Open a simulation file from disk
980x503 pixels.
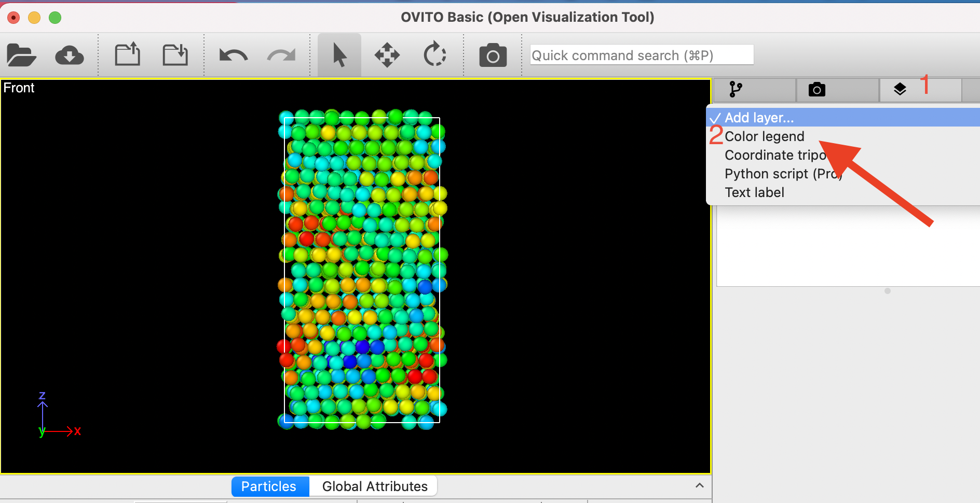[21, 54]
